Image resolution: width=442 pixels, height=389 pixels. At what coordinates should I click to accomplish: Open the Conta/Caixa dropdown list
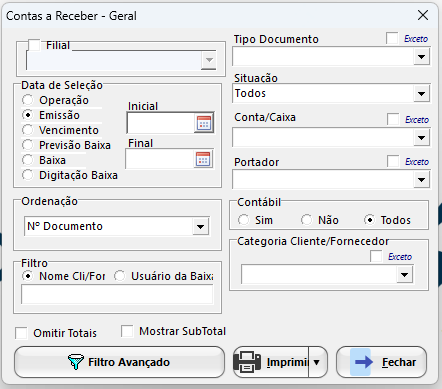(x=421, y=138)
